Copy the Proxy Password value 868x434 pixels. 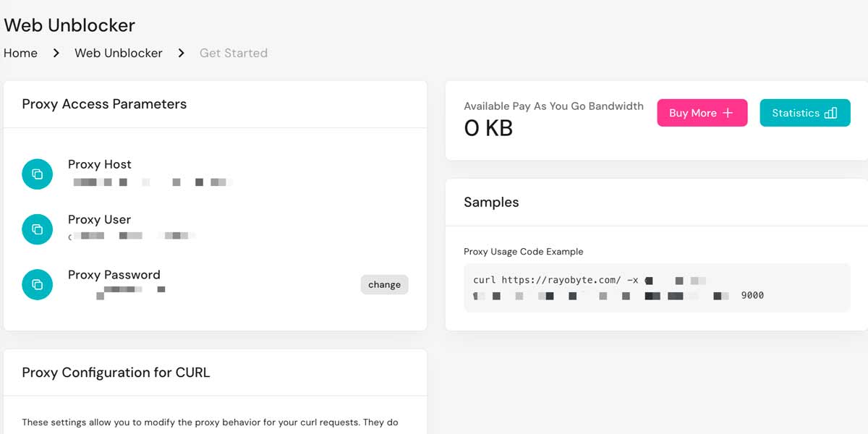[37, 284]
